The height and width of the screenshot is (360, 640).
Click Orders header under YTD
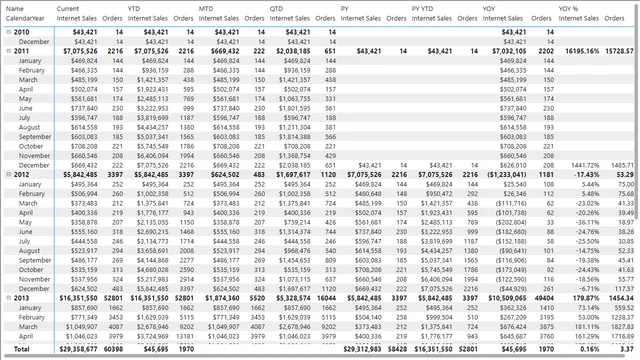pos(183,18)
